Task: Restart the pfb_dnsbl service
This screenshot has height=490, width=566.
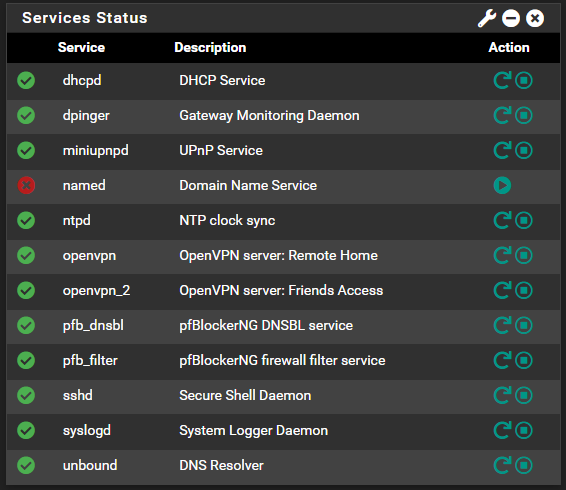Action: point(502,325)
